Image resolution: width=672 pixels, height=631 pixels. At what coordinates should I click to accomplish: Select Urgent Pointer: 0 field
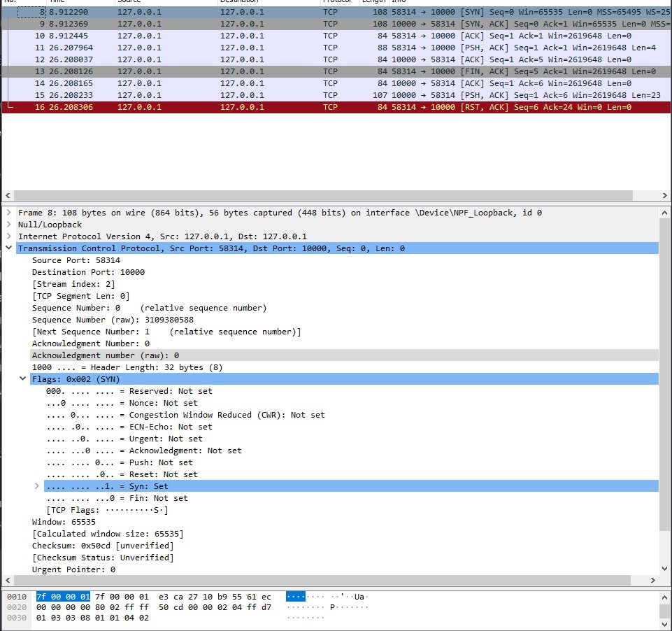[x=73, y=569]
